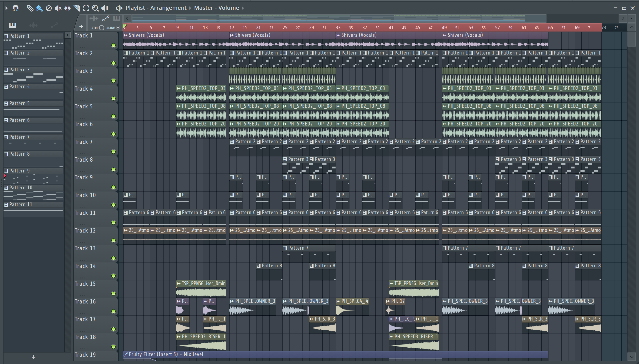Mute Track 12 with its green switch
The image size is (639, 364).
[x=113, y=240]
